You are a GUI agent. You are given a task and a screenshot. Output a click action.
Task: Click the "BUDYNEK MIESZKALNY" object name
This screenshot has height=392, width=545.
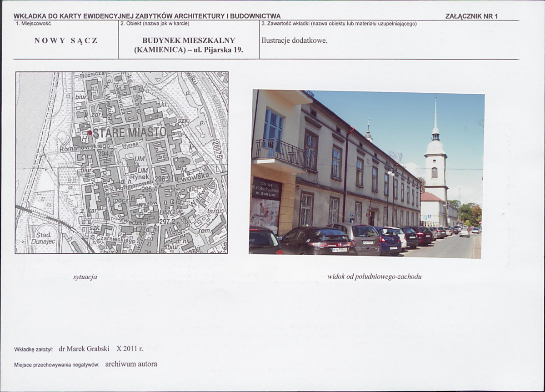(x=189, y=40)
